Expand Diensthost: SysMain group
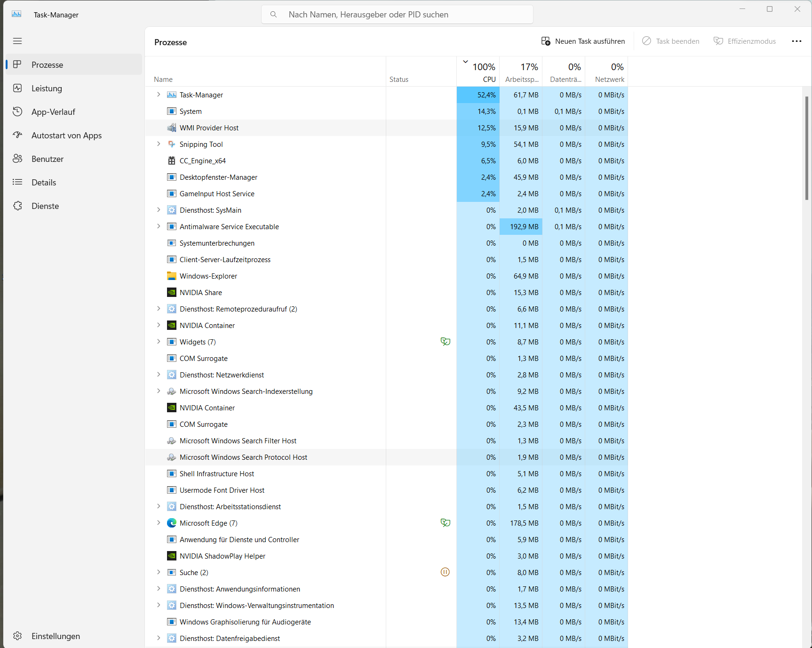This screenshot has height=648, width=812. (x=159, y=210)
